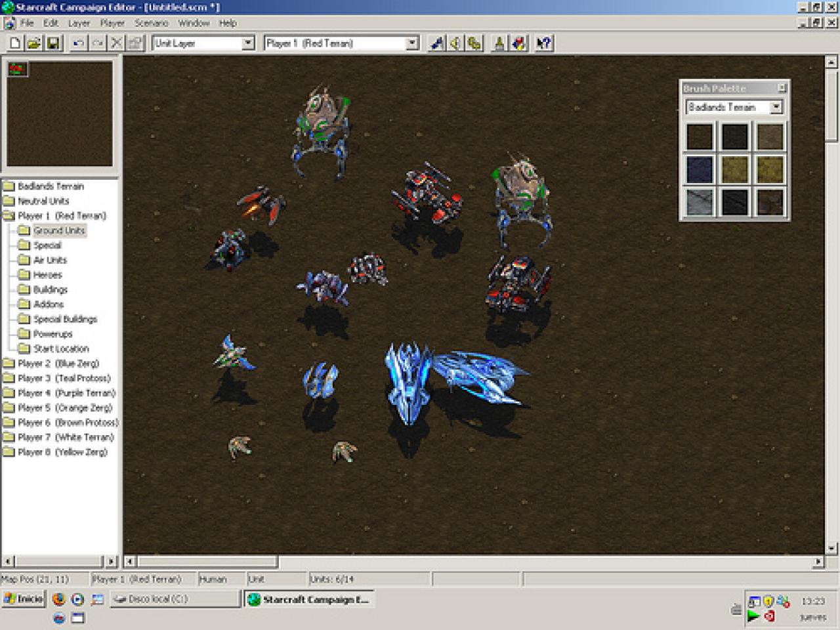This screenshot has height=630, width=840.
Task: Select the Buildings folder
Action: [51, 289]
